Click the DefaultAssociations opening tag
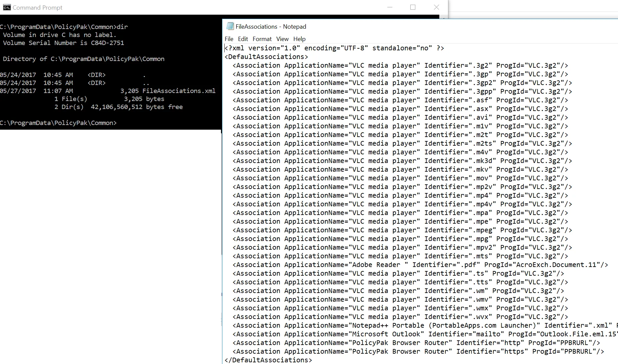The image size is (618, 364). (266, 57)
